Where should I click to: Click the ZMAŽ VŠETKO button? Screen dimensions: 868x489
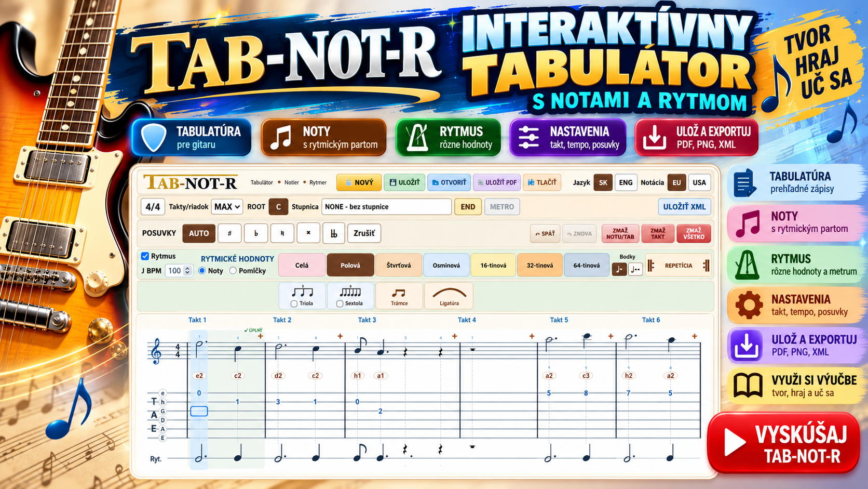[694, 234]
